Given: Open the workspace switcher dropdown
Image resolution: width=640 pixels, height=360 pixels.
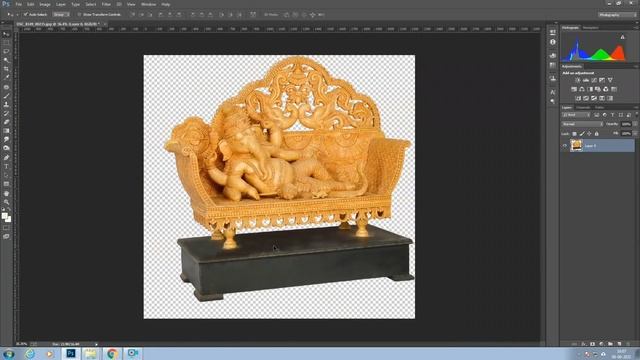Looking at the screenshot, I should pos(617,15).
